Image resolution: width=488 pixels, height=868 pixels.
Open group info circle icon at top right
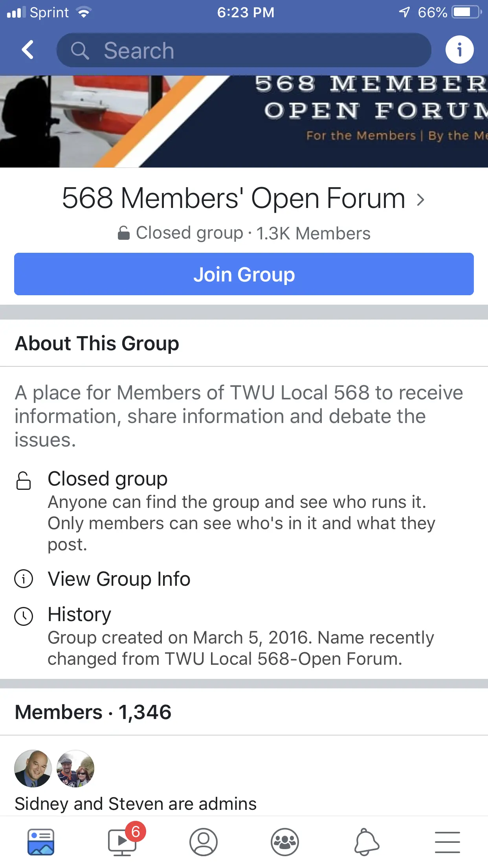pos(459,50)
